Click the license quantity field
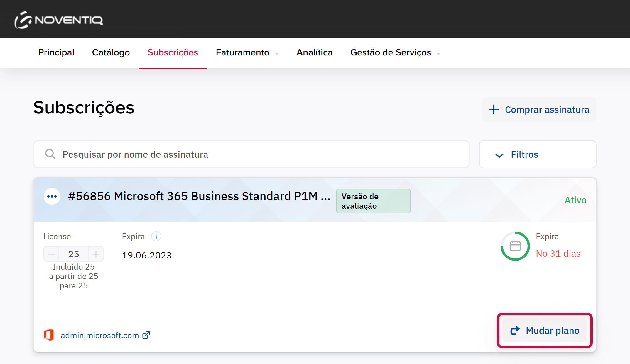 pyautogui.click(x=74, y=254)
